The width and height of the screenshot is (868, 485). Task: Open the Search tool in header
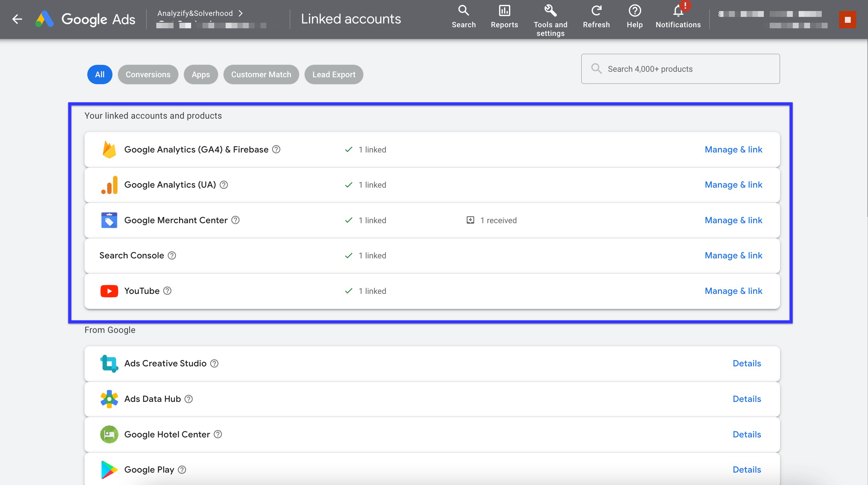[x=464, y=17]
